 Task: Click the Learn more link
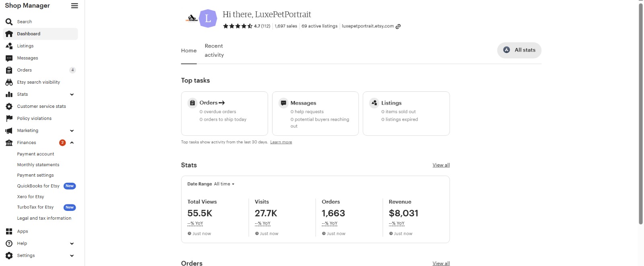281,142
